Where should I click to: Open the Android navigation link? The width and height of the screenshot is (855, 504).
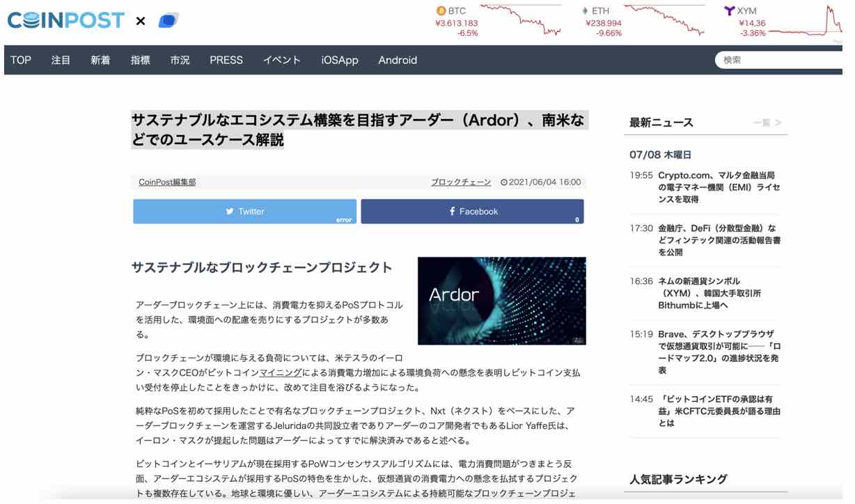pos(398,60)
